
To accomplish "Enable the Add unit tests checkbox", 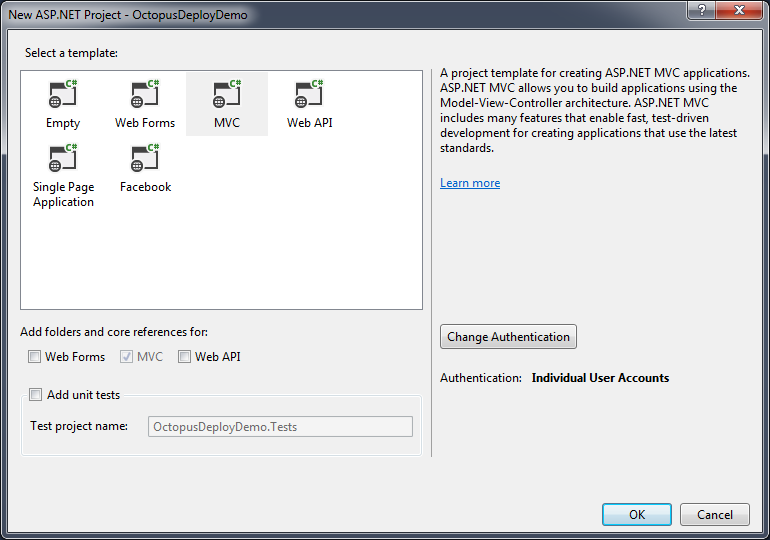I will (x=36, y=395).
